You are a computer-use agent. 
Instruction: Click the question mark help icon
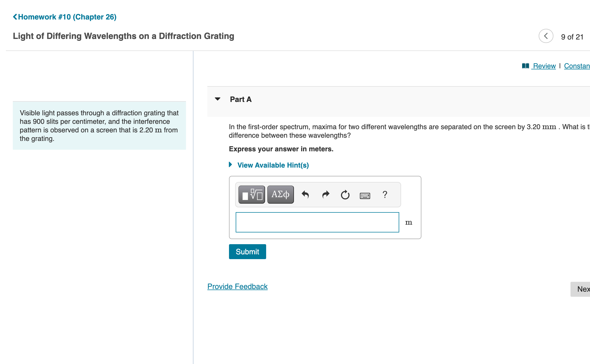point(385,195)
